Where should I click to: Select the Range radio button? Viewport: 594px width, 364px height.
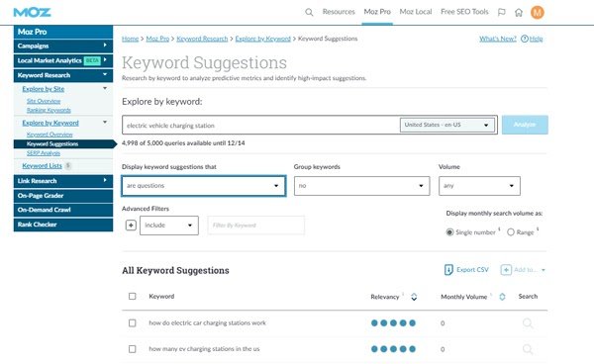[x=511, y=232]
